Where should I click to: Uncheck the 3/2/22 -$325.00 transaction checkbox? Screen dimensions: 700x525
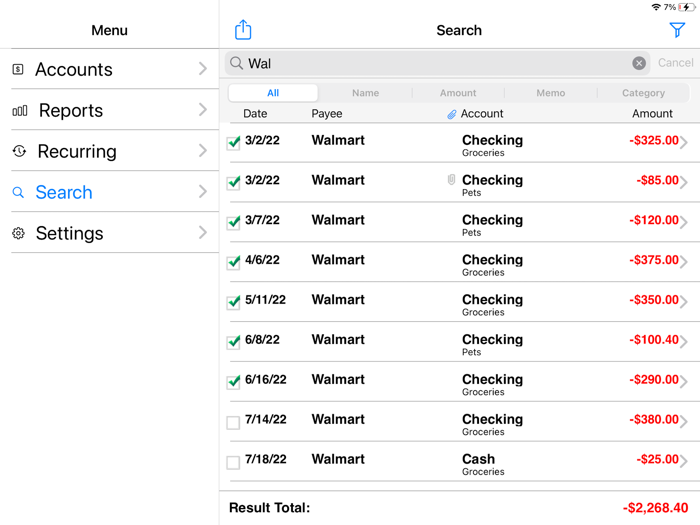[233, 143]
